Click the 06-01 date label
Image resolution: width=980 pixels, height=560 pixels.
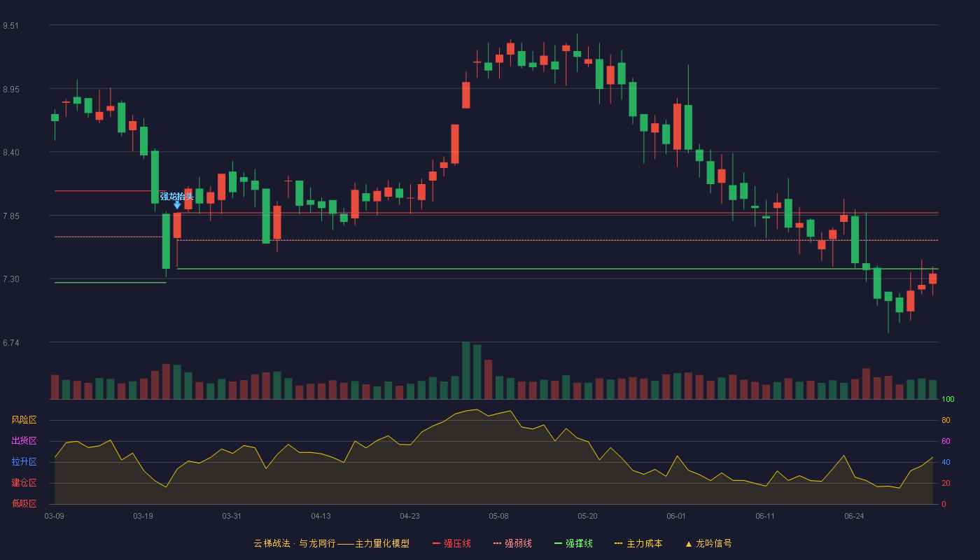click(x=676, y=516)
